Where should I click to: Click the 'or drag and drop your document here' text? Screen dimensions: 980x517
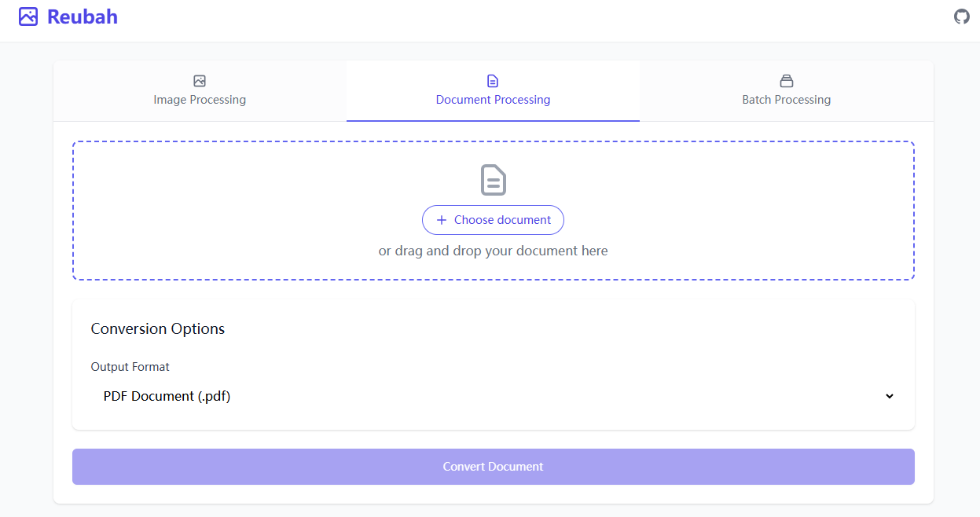coord(494,251)
